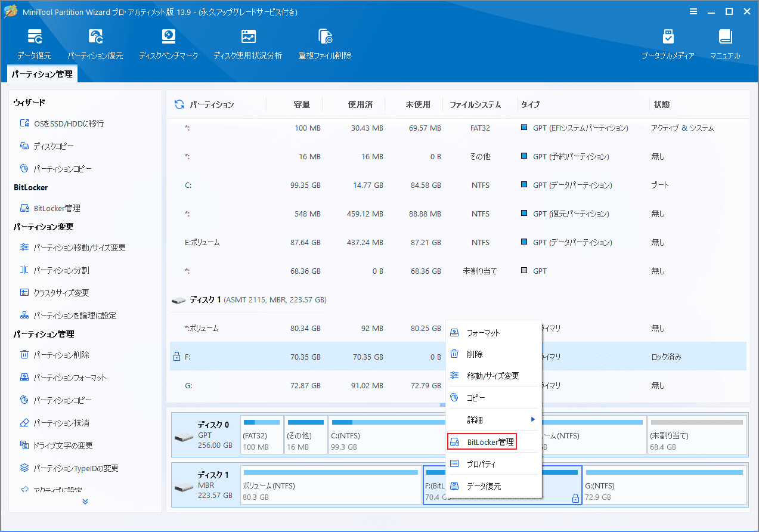Viewport: 759px width, 532px height.
Task: Select the 16 MB 予約パーティション row
Action: pos(458,156)
